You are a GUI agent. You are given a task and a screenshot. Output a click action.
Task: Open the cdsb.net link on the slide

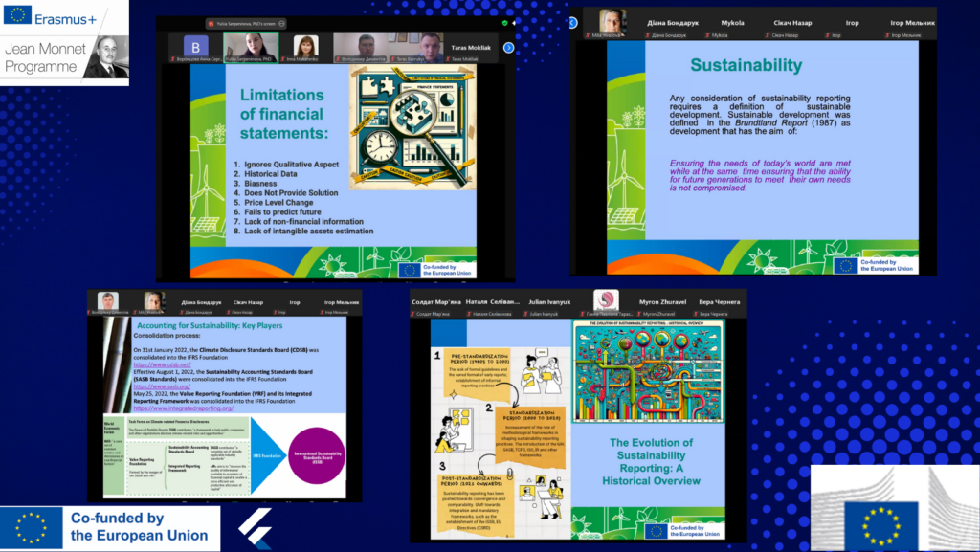coord(162,364)
